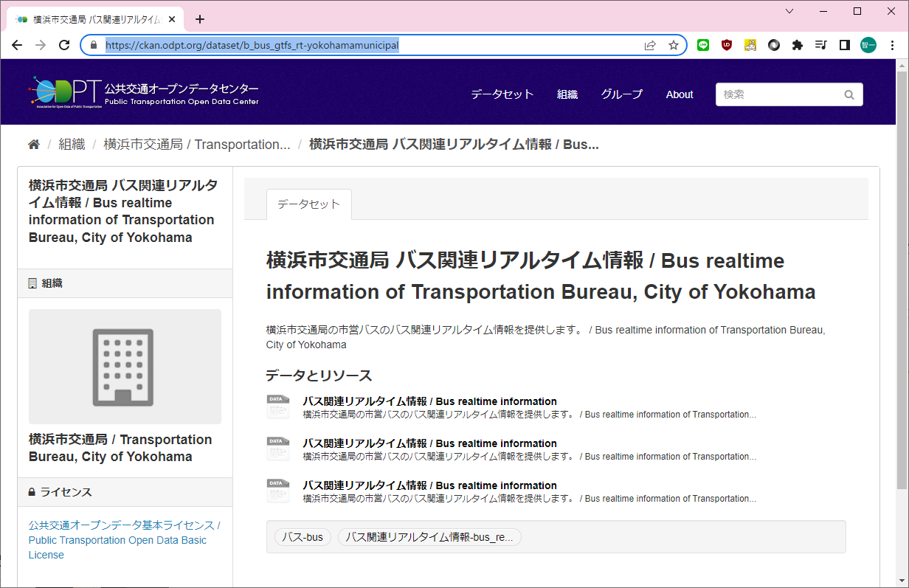This screenshot has height=588, width=909.
Task: Open the user profile avatar menu
Action: [868, 45]
